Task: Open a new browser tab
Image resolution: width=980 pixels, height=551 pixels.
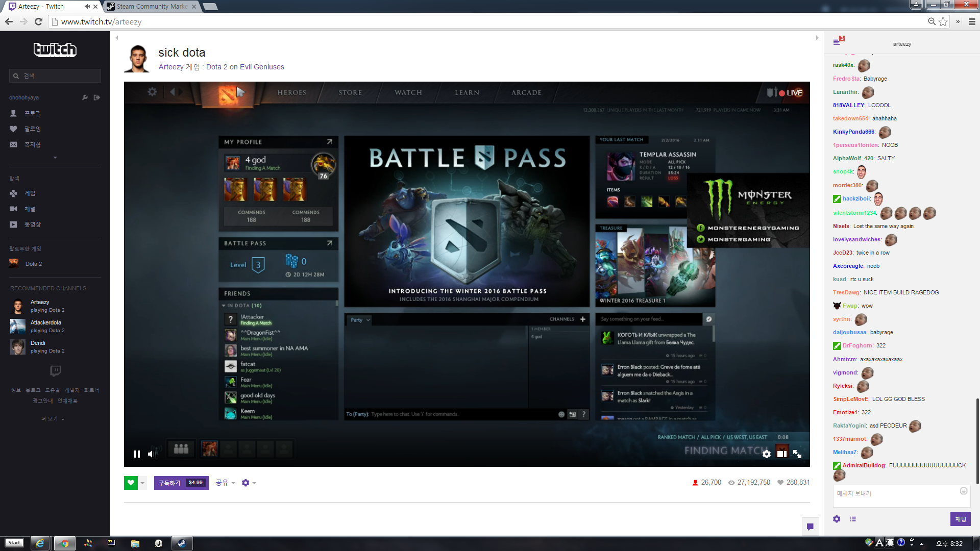Action: click(x=210, y=7)
